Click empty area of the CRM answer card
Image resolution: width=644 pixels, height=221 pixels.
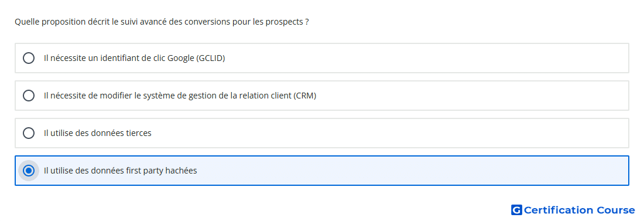tap(472, 96)
